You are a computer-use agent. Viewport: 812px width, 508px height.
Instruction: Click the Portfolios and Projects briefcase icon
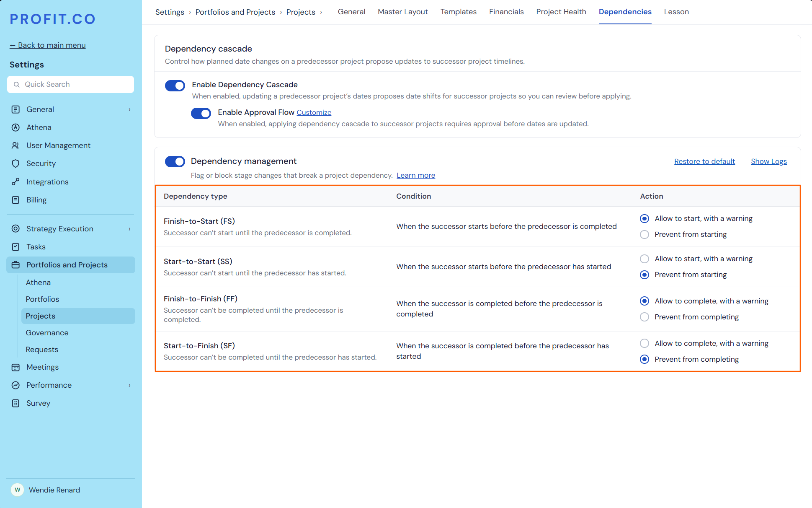(15, 265)
